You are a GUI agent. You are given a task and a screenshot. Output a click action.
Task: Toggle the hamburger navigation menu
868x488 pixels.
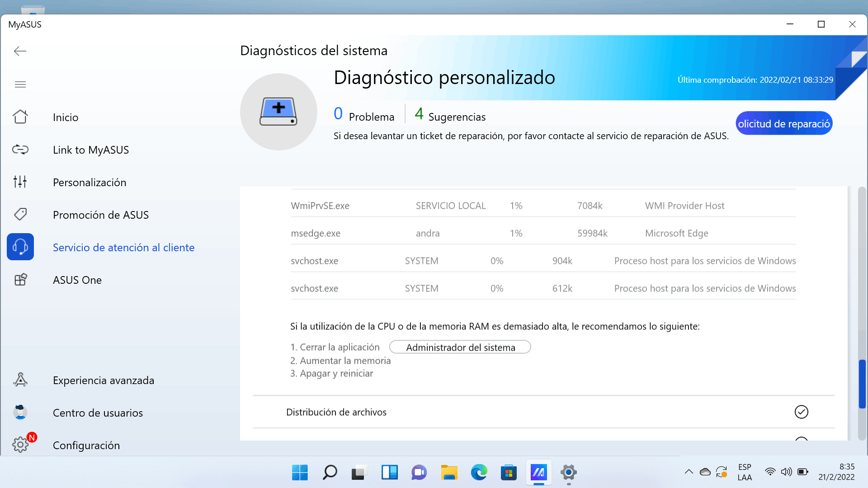click(x=20, y=84)
